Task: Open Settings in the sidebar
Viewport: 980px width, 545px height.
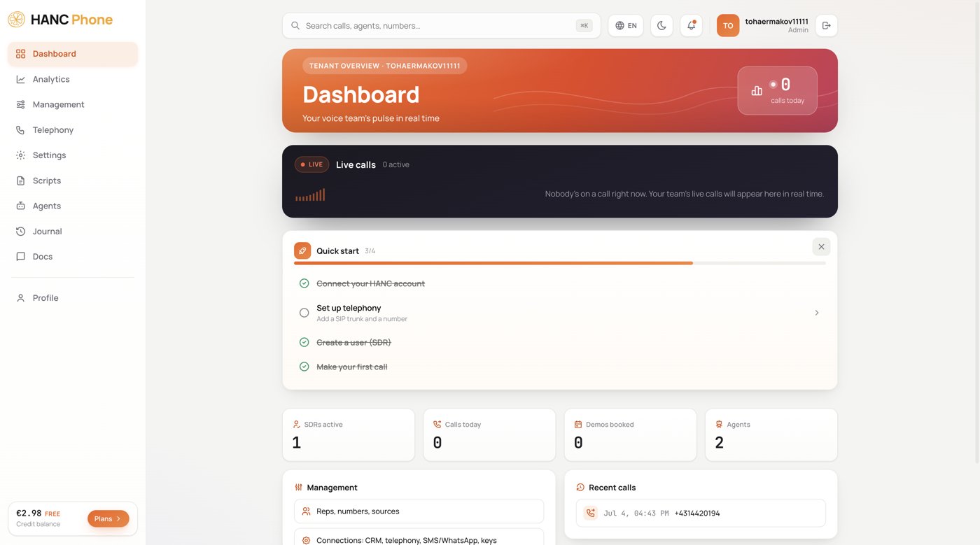Action: coord(73,155)
